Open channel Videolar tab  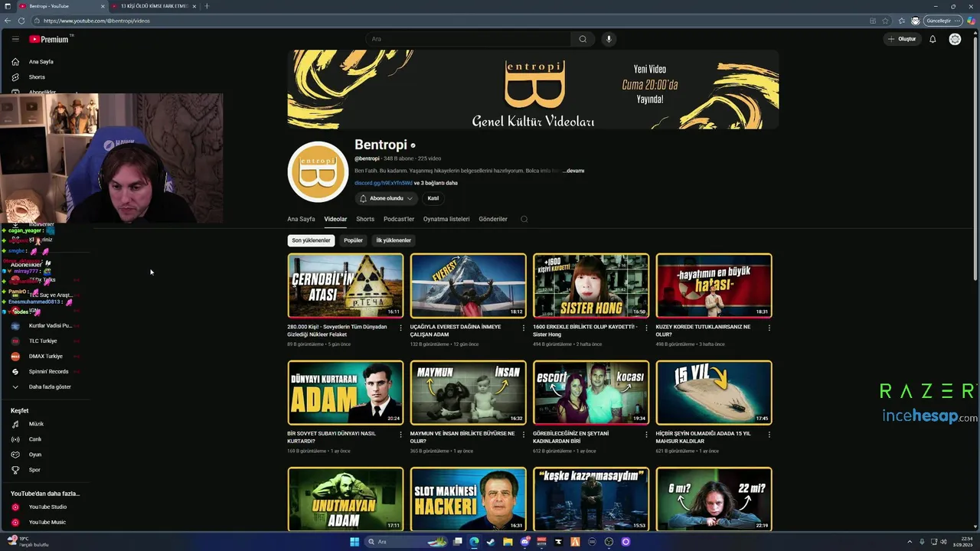tap(335, 219)
